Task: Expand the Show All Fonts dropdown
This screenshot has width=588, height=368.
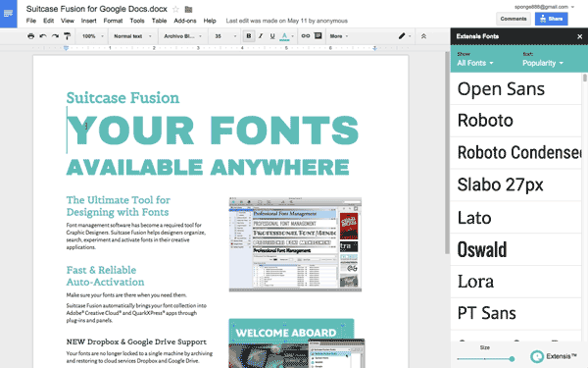Action: (x=475, y=63)
